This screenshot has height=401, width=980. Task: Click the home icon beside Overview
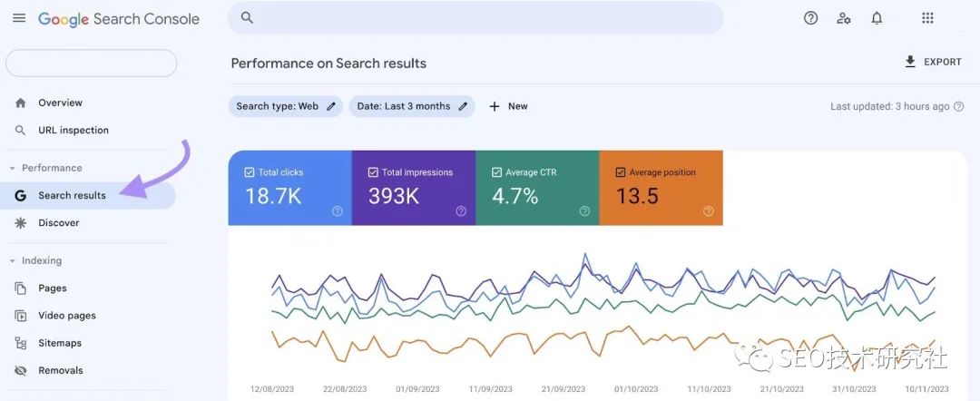click(x=21, y=103)
